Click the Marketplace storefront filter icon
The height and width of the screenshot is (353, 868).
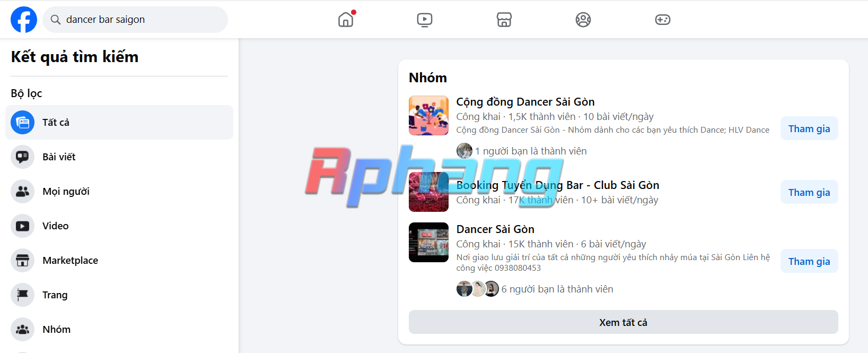pyautogui.click(x=22, y=261)
